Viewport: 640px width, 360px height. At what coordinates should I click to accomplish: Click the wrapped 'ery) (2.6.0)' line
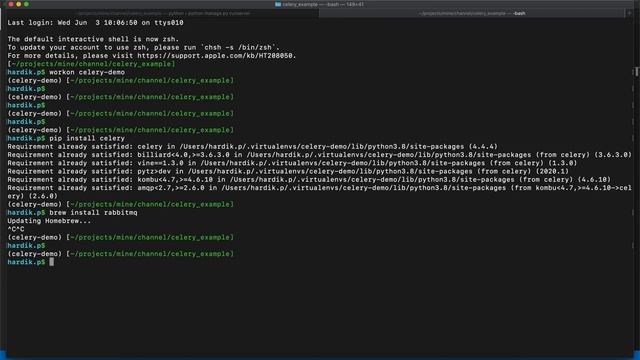(33, 196)
